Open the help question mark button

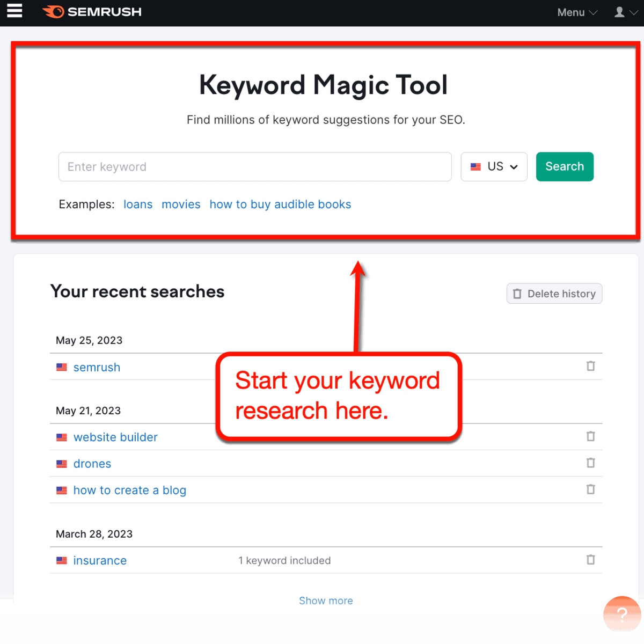(621, 614)
